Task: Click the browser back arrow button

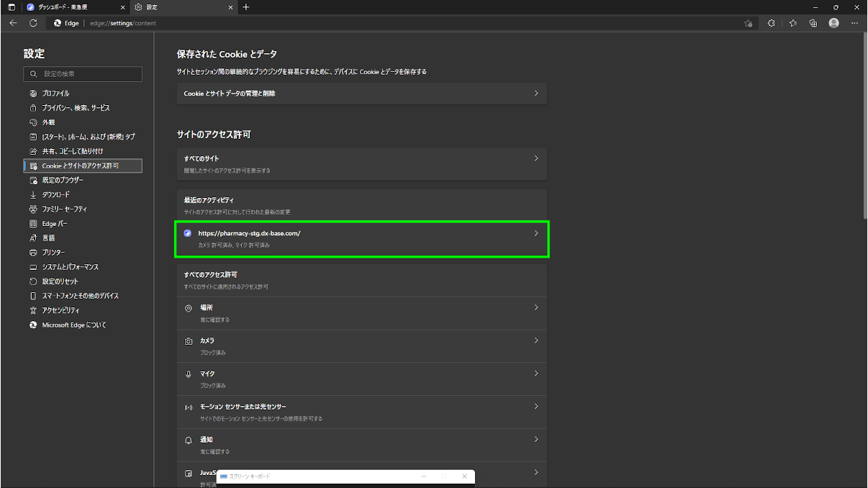Action: [13, 23]
